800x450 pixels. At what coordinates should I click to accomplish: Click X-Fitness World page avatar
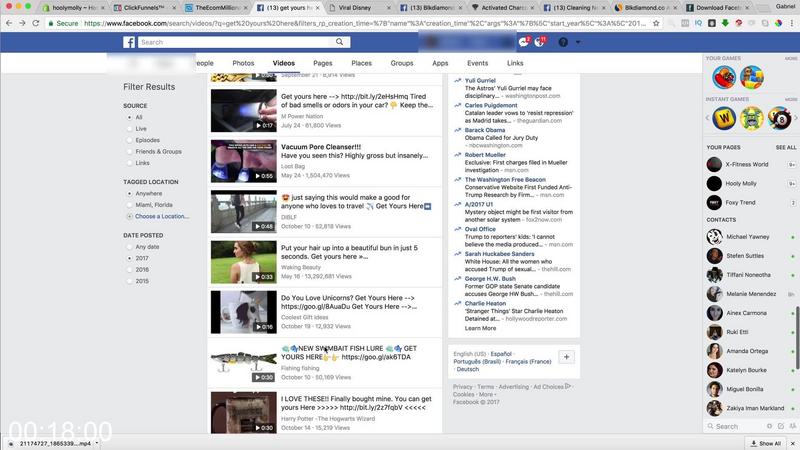tap(714, 164)
